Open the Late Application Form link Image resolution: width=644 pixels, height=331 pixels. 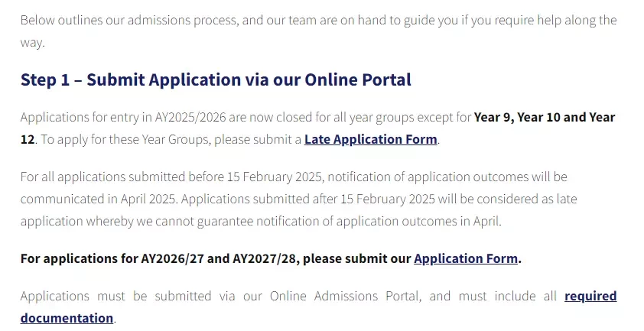370,139
